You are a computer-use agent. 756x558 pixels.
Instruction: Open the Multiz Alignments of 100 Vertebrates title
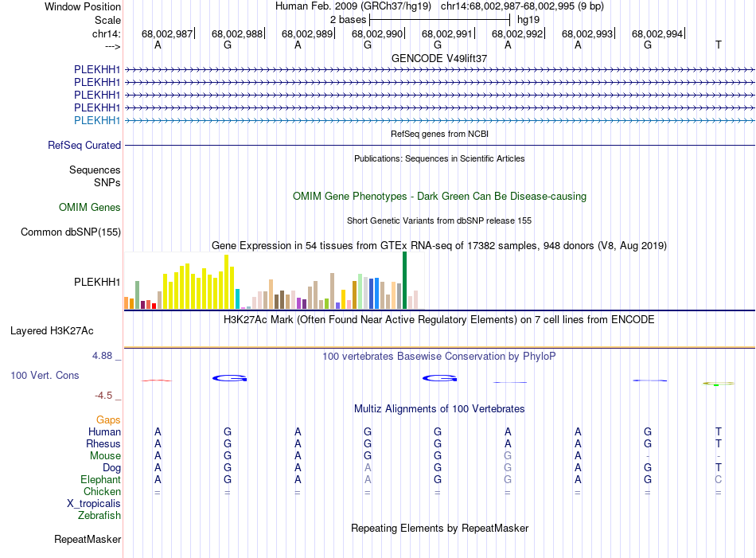[439, 409]
